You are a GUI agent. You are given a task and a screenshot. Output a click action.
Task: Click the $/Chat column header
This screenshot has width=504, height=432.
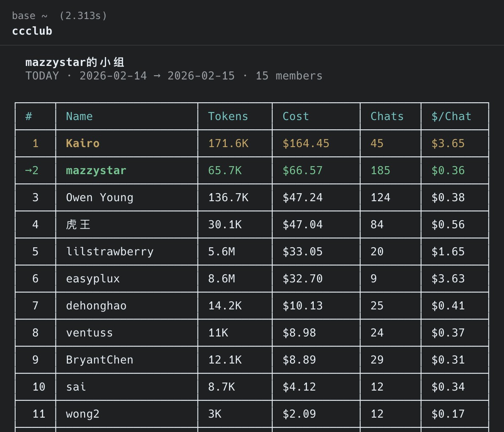451,116
